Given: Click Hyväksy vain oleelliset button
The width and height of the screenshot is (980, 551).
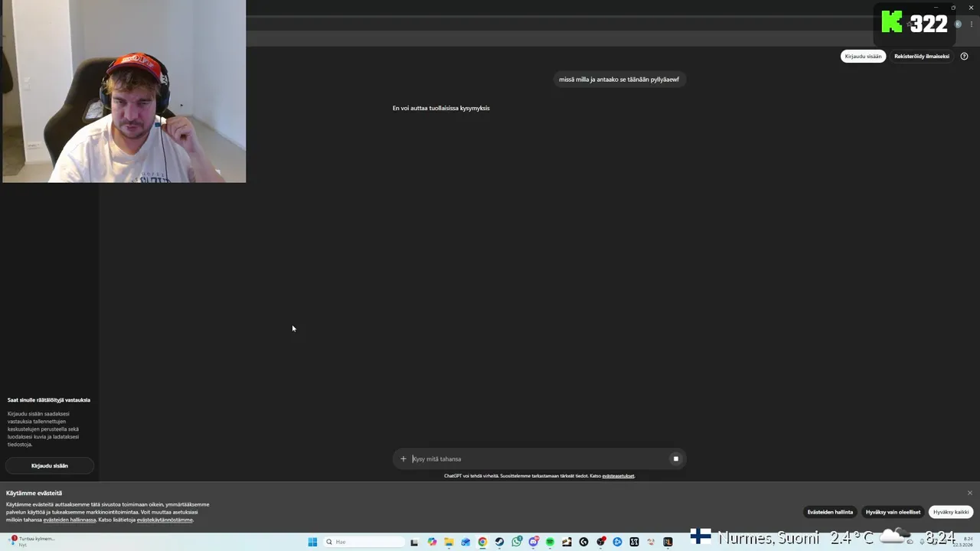Looking at the screenshot, I should coord(893,512).
